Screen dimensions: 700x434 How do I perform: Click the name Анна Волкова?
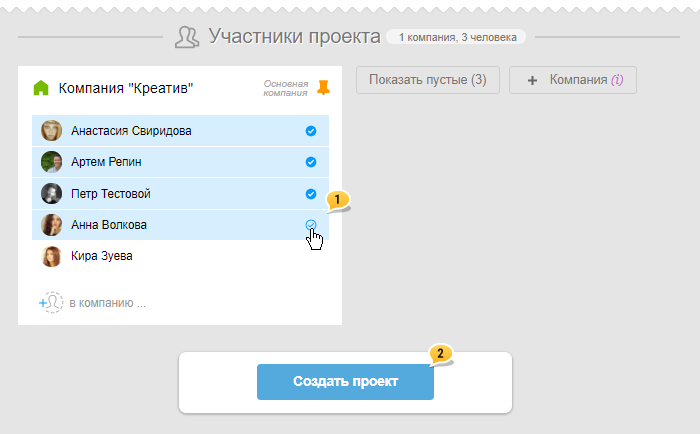109,225
